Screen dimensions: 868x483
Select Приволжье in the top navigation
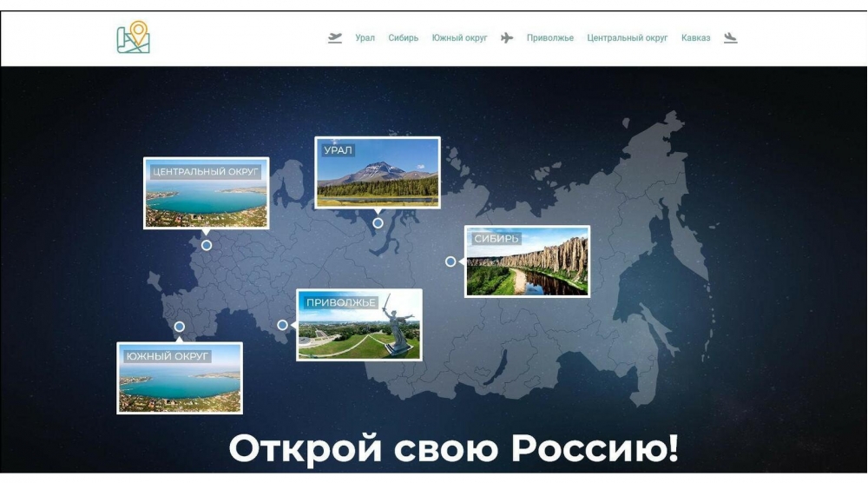[549, 37]
